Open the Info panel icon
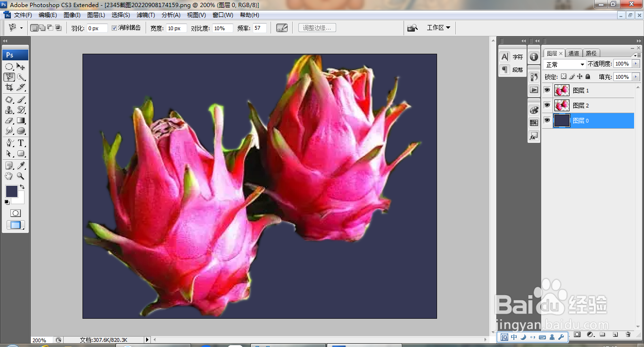Viewport: 644px width, 347px height. [534, 57]
